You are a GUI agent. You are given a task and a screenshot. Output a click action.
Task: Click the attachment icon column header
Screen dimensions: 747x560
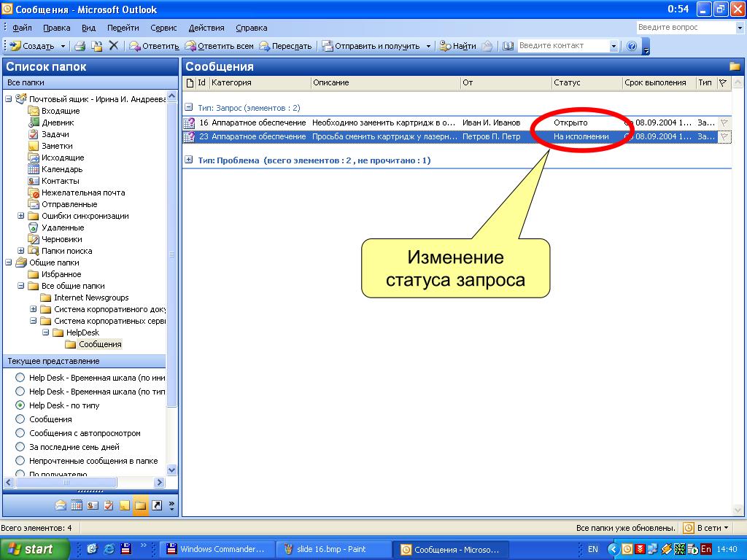click(190, 83)
